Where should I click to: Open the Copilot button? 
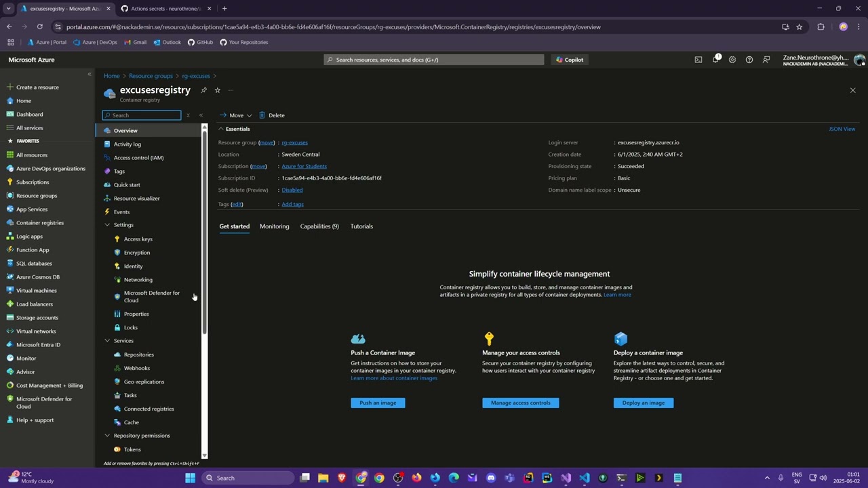[570, 60]
